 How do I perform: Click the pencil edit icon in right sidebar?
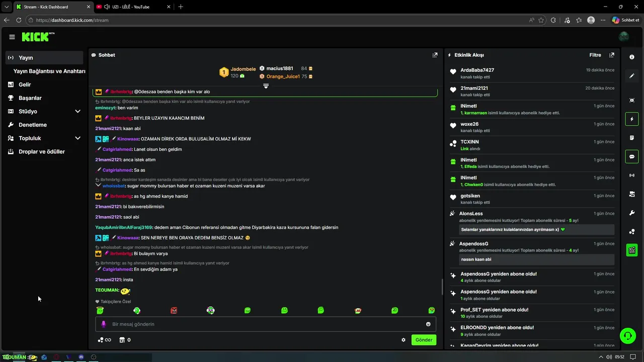pos(632,76)
